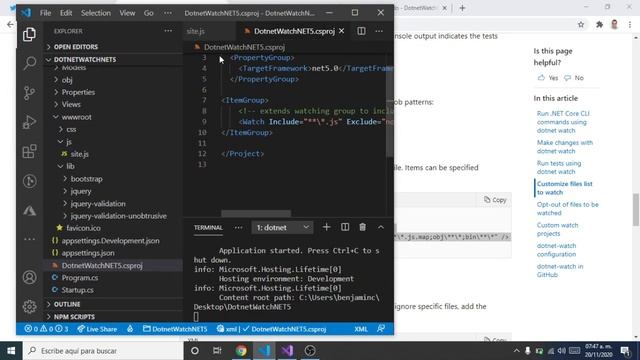
Task: Open the Azure view icon in activity bar
Action: tap(29, 211)
